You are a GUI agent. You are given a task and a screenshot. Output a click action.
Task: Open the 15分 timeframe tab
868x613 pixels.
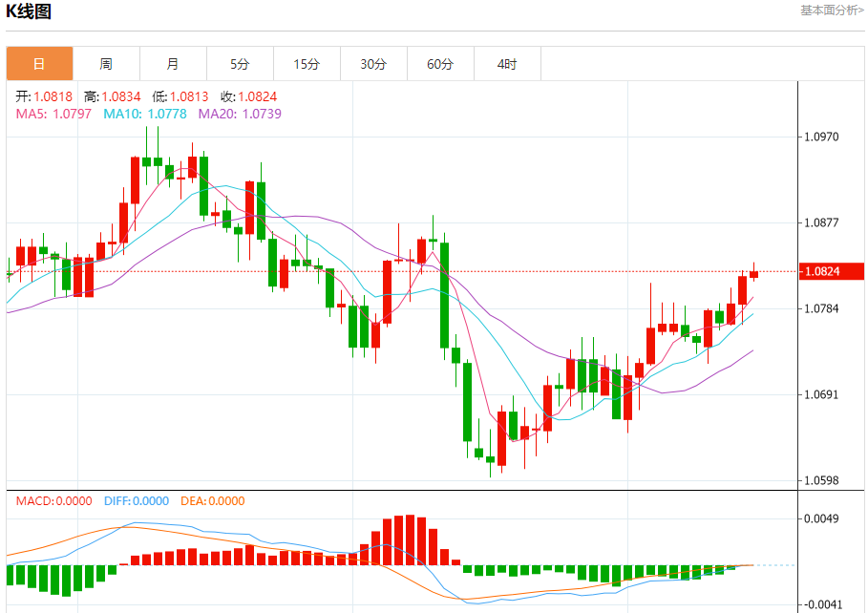[x=307, y=64]
